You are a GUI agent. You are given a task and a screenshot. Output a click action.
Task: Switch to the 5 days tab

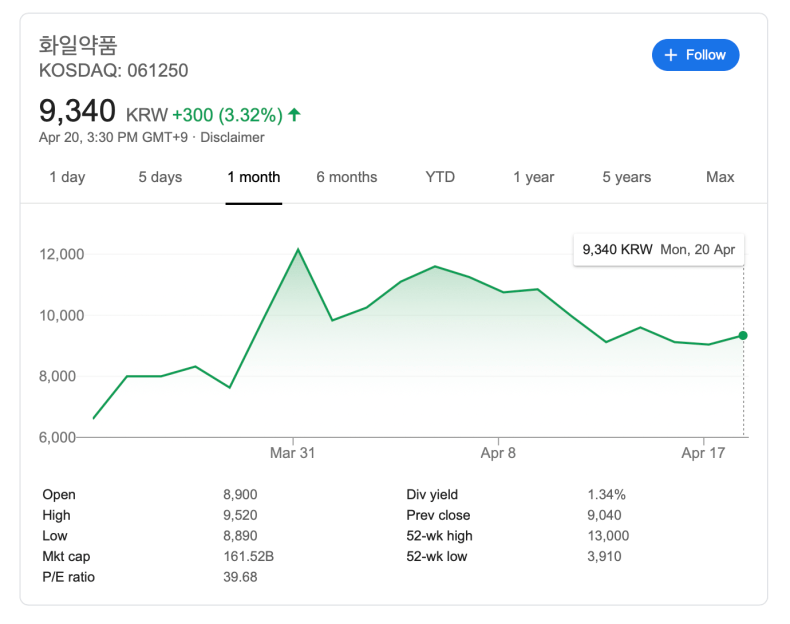[x=160, y=177]
